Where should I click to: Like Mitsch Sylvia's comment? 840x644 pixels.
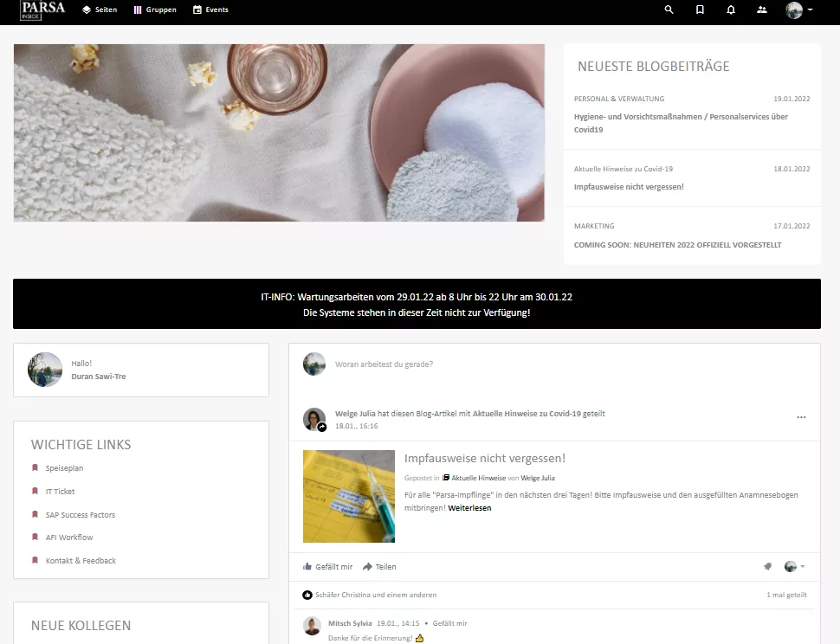point(449,623)
